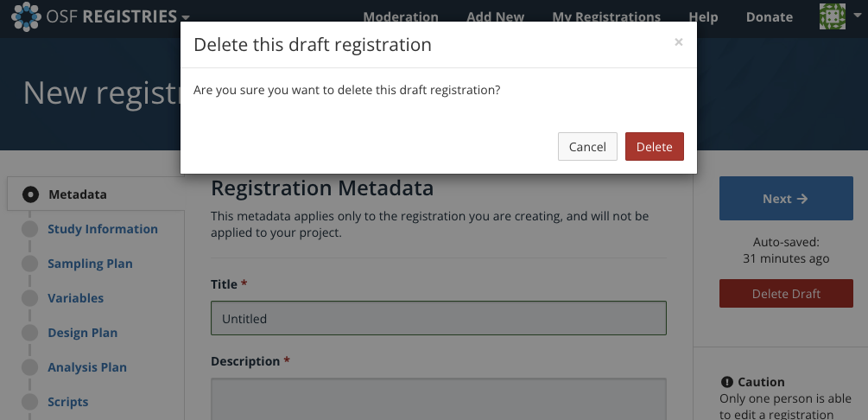
Task: Click the Variables step circle icon
Action: coord(31,298)
